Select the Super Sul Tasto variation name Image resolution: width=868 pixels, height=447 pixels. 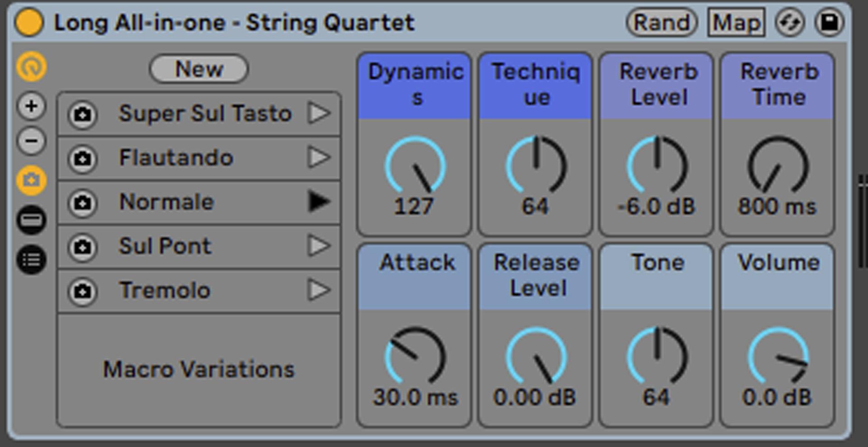[x=205, y=114]
